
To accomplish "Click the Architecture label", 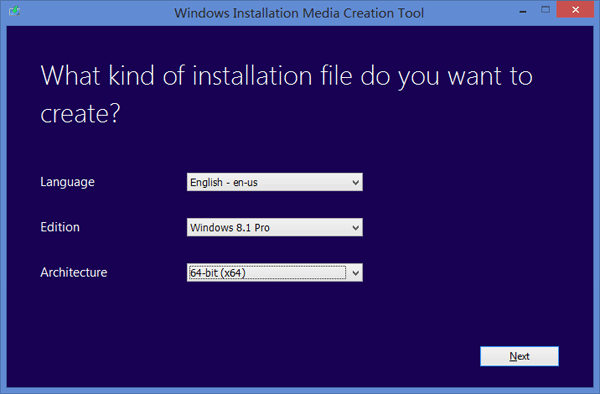I will [x=74, y=272].
